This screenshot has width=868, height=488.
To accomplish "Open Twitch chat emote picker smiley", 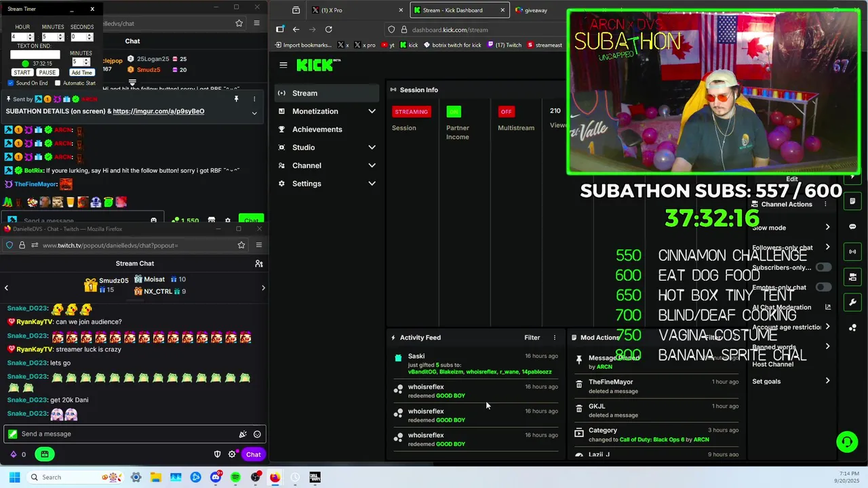I will click(x=257, y=434).
